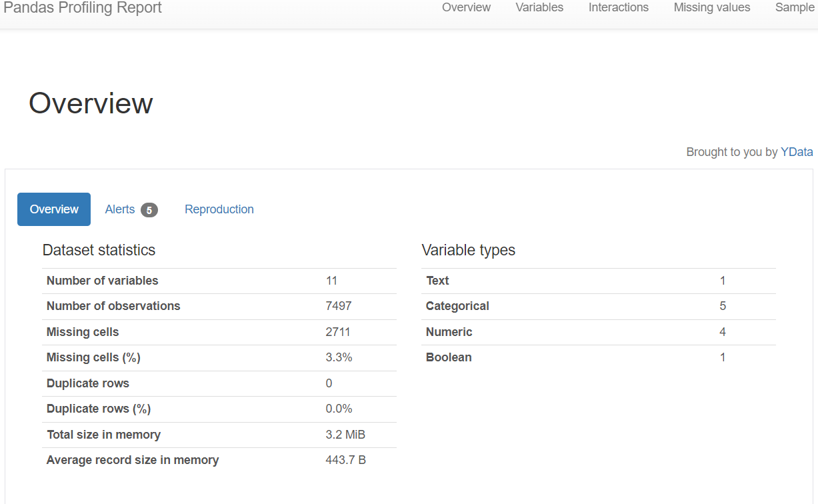Viewport: 818px width, 504px height.
Task: Select the Categorical variable type label
Action: point(457,306)
